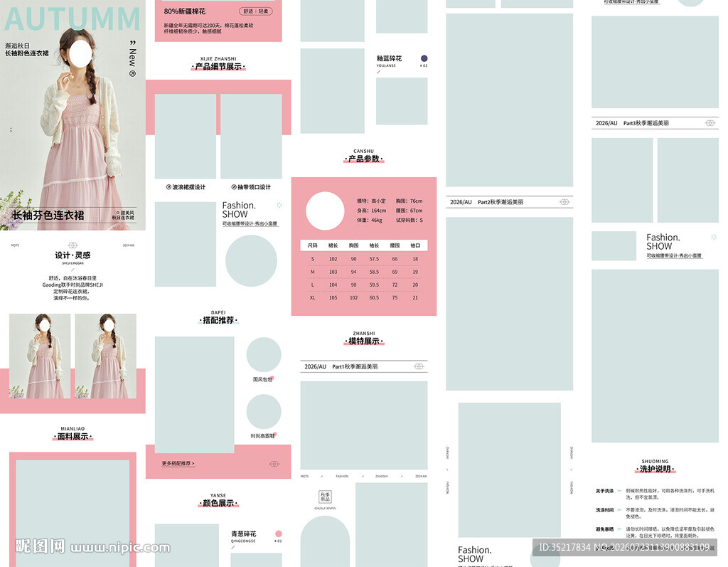Select the navy 釉蓝碎花 color dot

click(424, 58)
